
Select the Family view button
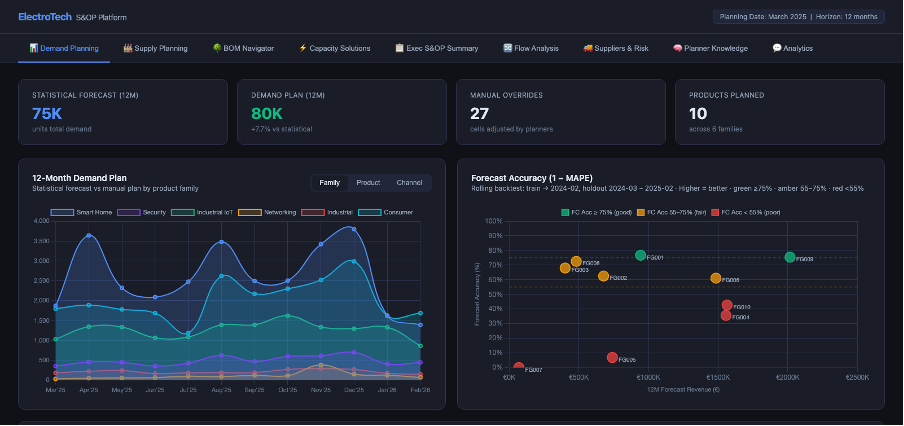330,183
